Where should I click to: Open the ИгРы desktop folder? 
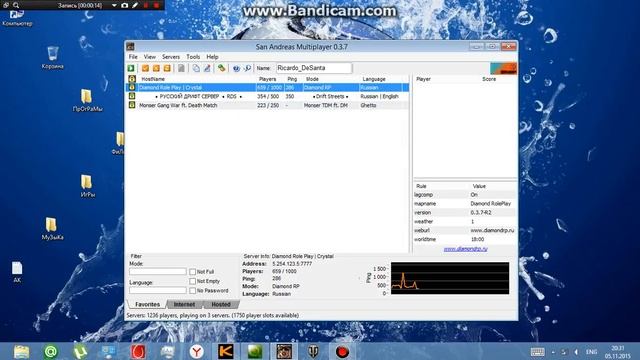coord(87,186)
